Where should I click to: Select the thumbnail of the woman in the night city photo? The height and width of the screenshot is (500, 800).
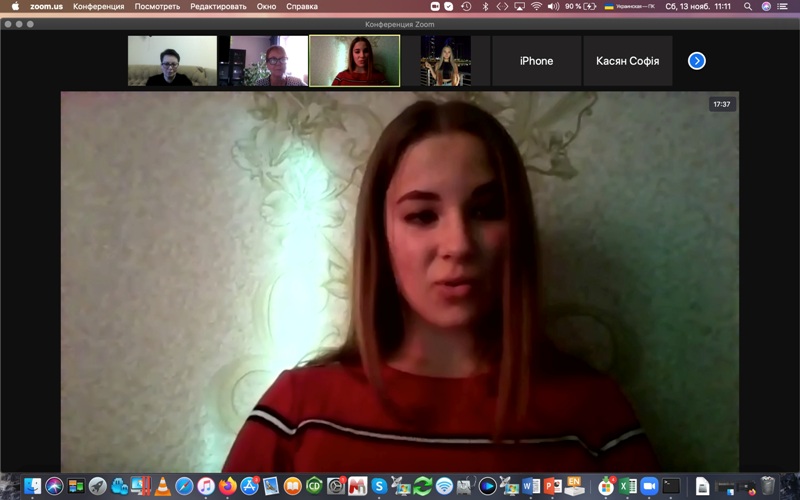point(445,61)
